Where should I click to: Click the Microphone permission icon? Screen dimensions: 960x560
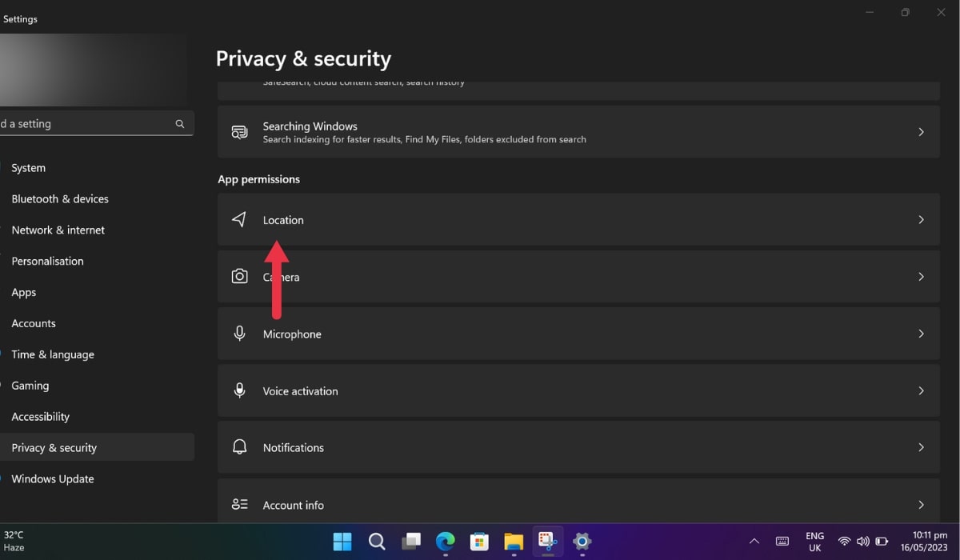(x=239, y=334)
